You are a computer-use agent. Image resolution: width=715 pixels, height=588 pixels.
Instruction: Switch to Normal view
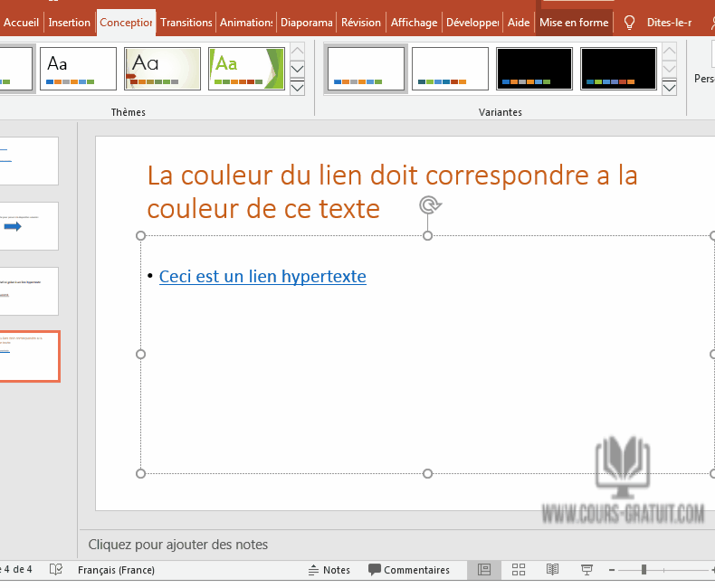pyautogui.click(x=484, y=570)
